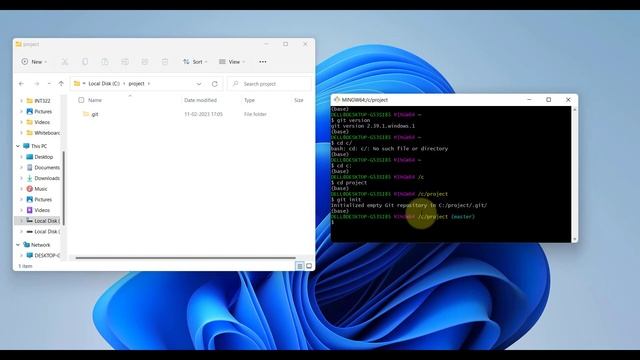Tick the select-all checkbox beside Name header
This screenshot has width=640, height=360.
click(81, 100)
